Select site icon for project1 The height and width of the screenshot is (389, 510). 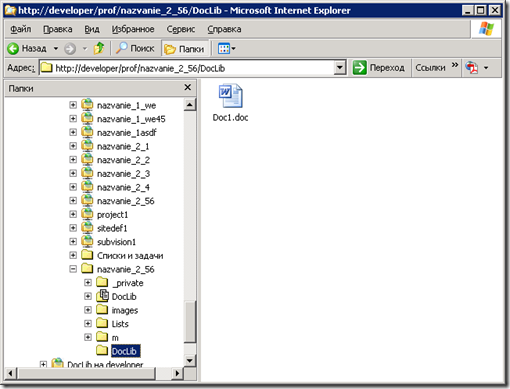coord(87,214)
